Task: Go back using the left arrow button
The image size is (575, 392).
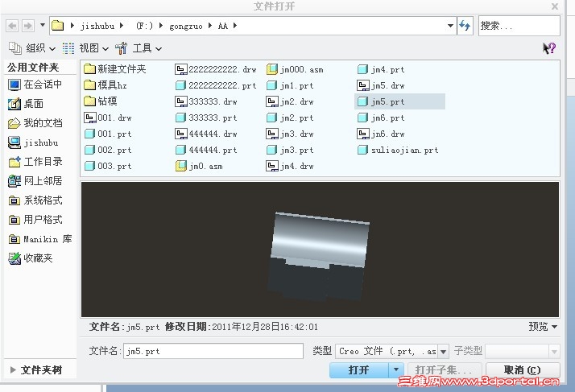Action: 12,26
